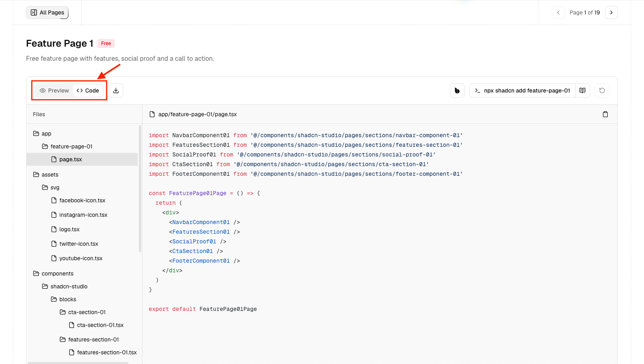Open the All Pages panel
The height and width of the screenshot is (364, 644).
(47, 12)
